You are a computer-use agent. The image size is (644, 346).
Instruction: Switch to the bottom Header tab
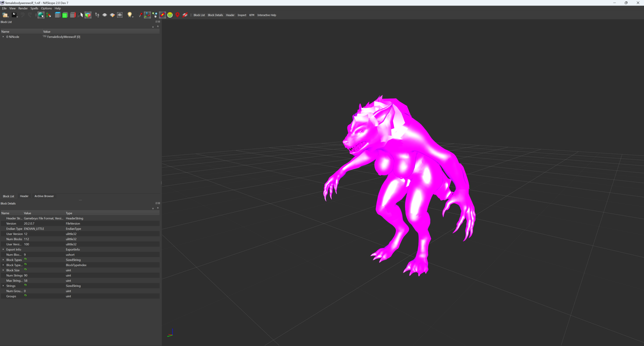tap(24, 196)
